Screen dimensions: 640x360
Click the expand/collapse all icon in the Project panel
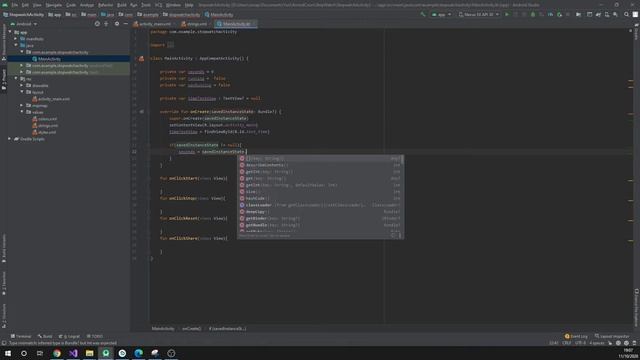(106, 24)
